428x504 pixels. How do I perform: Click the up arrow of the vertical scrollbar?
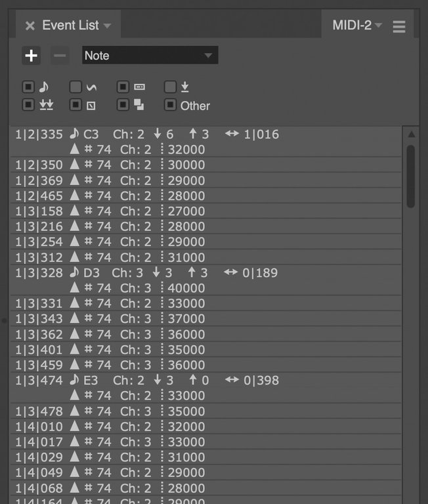point(411,135)
